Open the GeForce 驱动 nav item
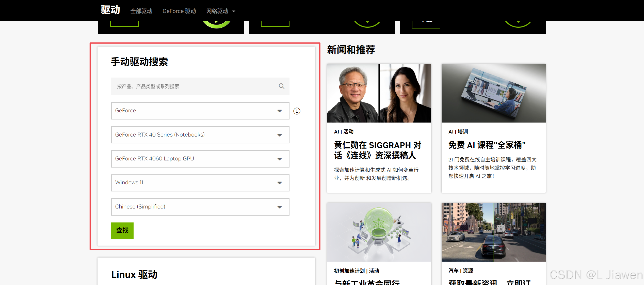This screenshot has width=644, height=285. [x=179, y=11]
